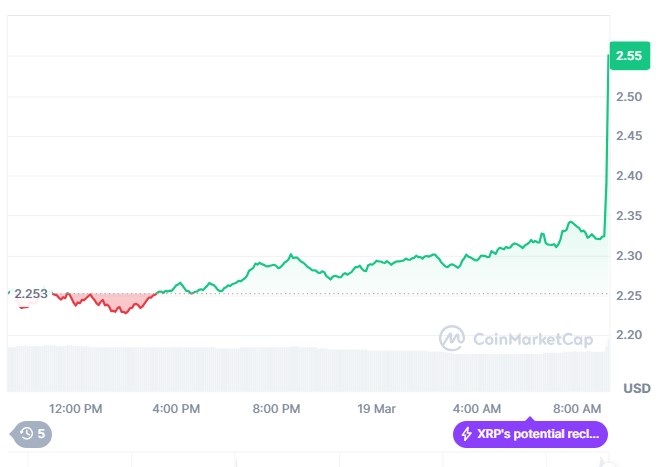The width and height of the screenshot is (658, 467).
Task: Select the 12:00 PM time axis label
Action: coord(76,408)
